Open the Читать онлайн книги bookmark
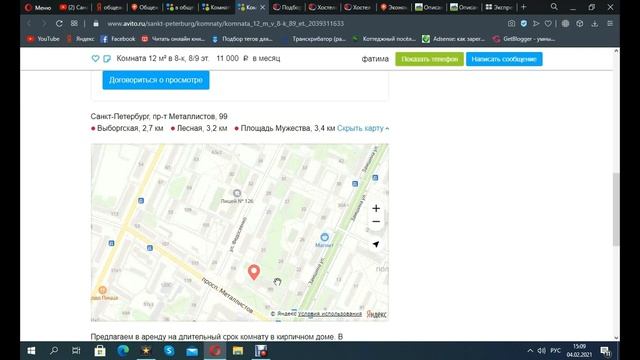 coord(173,39)
